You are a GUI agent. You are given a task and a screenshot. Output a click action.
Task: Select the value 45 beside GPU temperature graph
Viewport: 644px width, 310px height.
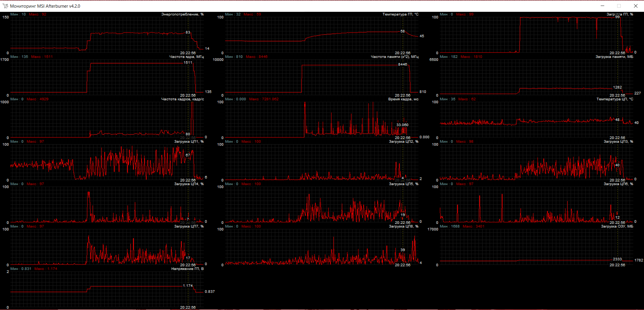tap(422, 36)
